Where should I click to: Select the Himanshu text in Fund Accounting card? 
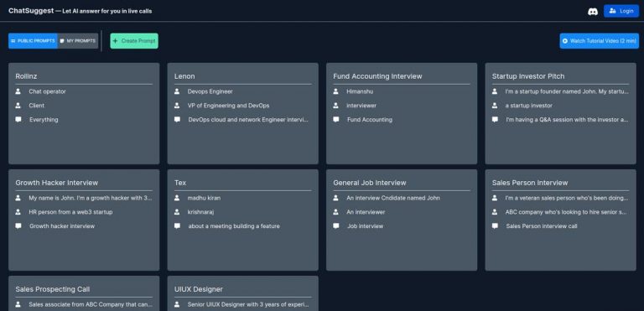(360, 91)
